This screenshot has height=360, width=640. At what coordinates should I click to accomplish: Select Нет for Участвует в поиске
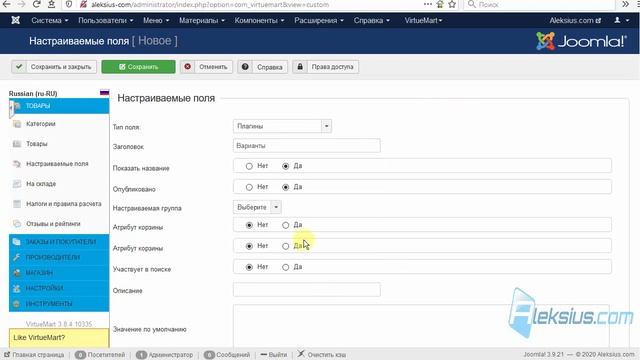(249, 267)
